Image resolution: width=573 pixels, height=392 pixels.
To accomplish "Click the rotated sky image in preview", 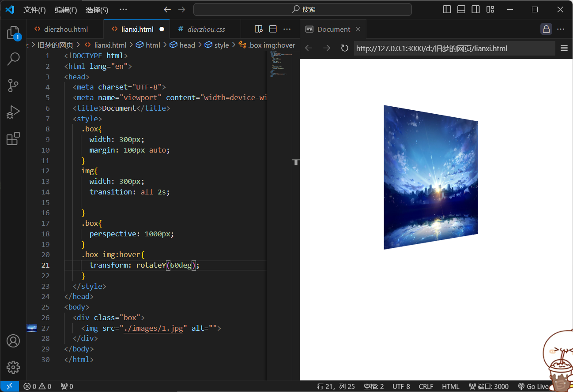I will coord(431,177).
